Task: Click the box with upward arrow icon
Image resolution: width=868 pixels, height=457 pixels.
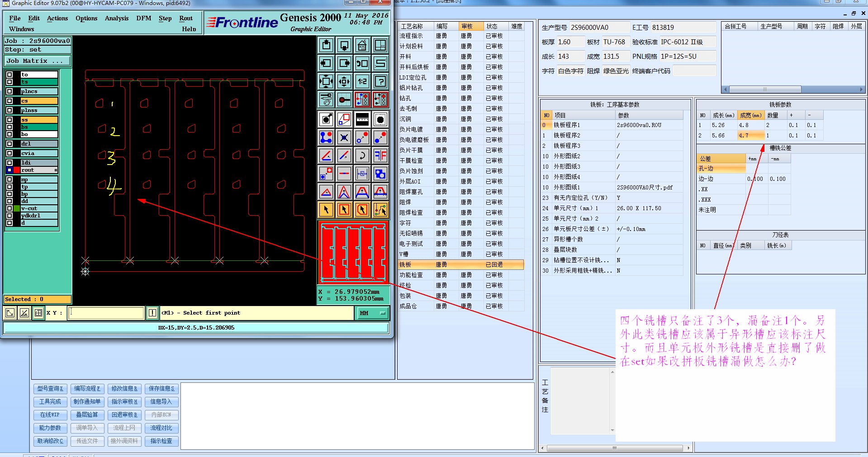Action: [326, 45]
